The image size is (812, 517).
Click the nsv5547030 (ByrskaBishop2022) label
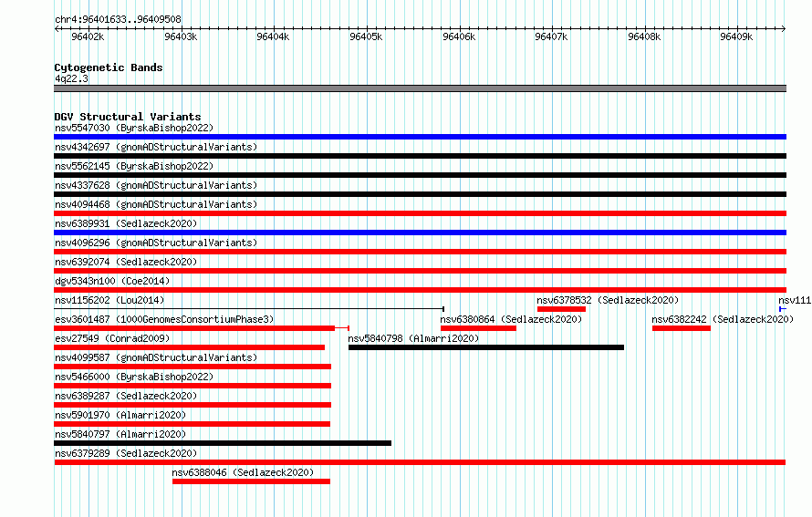[134, 128]
